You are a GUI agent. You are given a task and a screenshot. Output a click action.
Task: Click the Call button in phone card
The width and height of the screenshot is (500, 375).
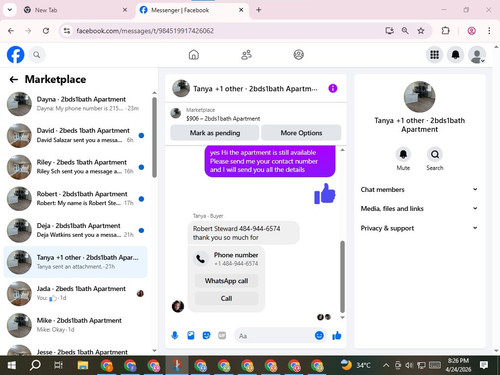click(226, 298)
